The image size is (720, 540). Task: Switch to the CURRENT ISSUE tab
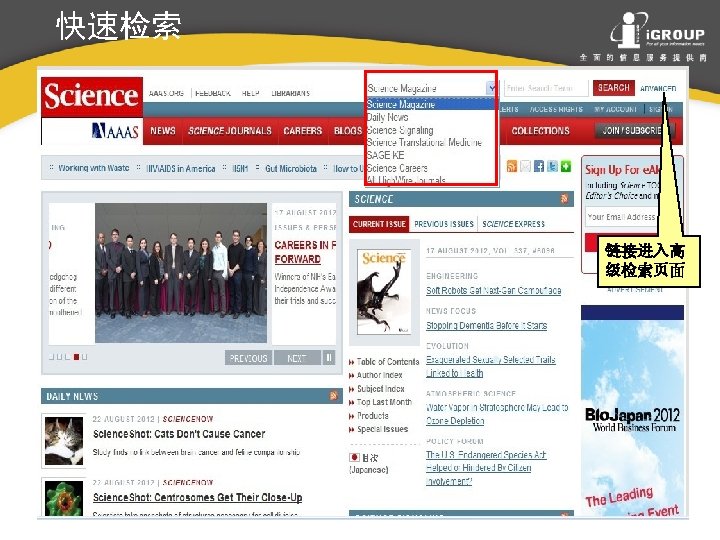[379, 224]
